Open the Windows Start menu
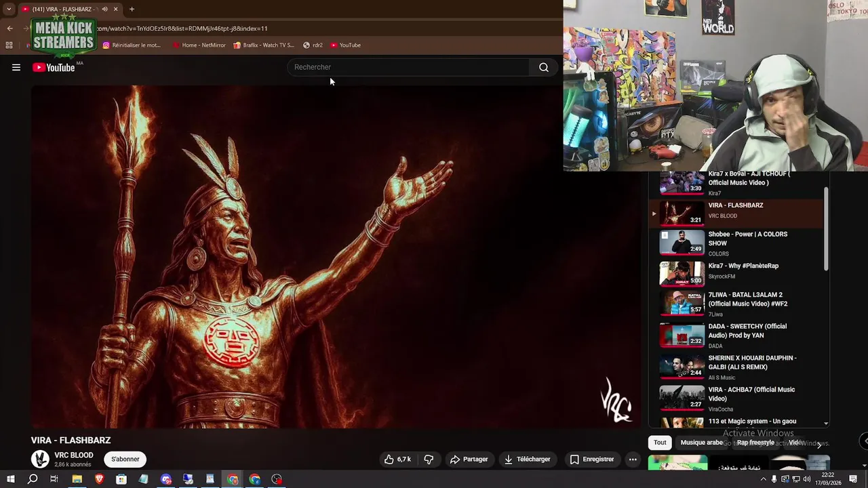The height and width of the screenshot is (488, 868). [10, 479]
